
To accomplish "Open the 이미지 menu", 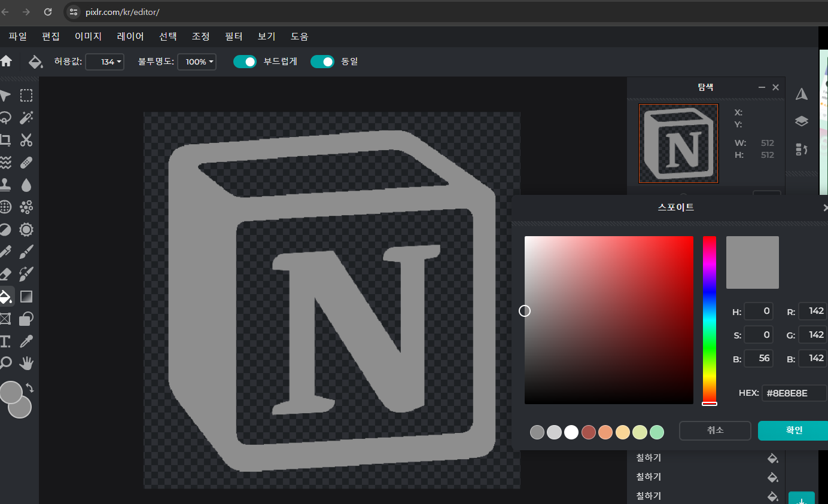I will click(x=88, y=36).
